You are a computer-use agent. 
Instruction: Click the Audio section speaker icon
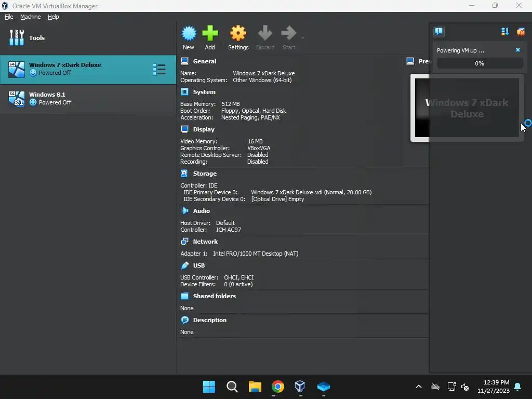(x=184, y=211)
